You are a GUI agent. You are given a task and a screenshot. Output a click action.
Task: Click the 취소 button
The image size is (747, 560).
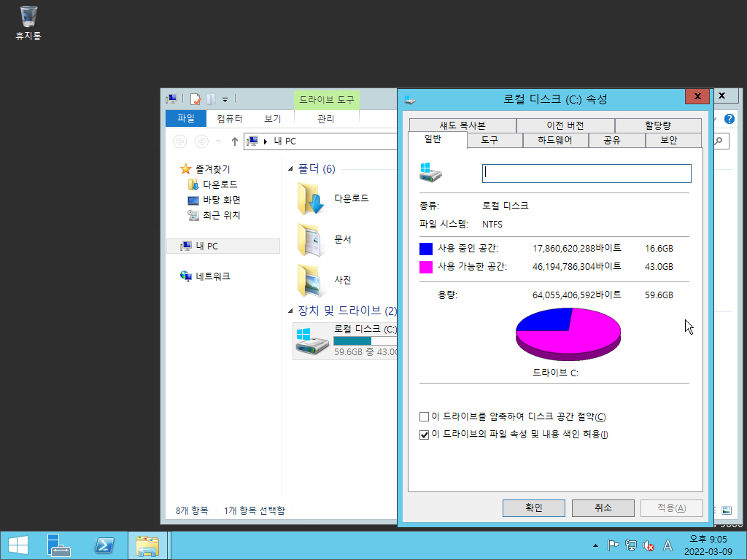(603, 508)
